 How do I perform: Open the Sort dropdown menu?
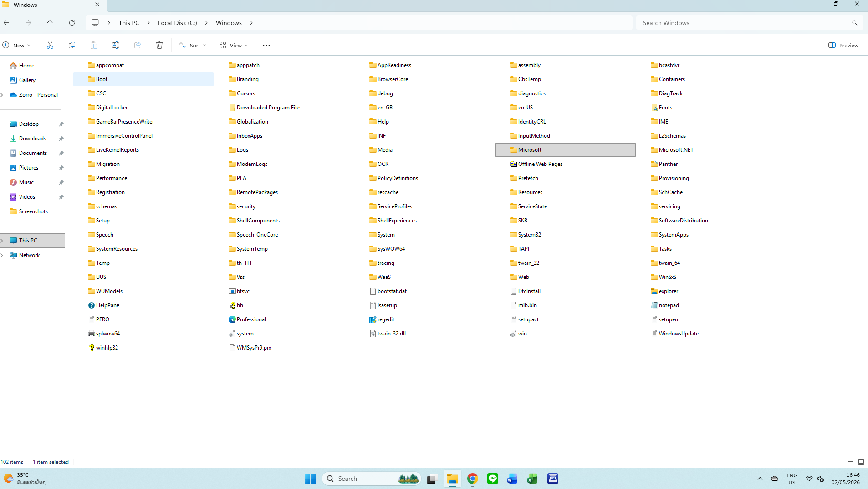[193, 45]
